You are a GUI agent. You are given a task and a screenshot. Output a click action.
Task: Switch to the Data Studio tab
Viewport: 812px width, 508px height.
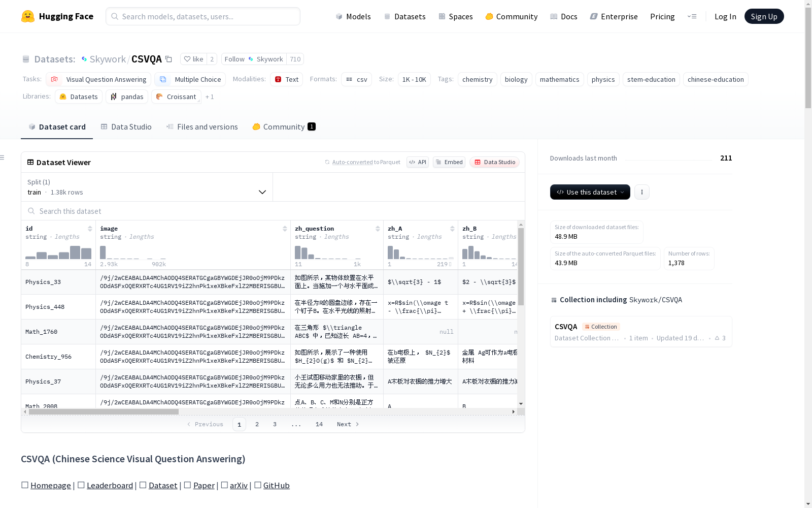click(x=126, y=127)
